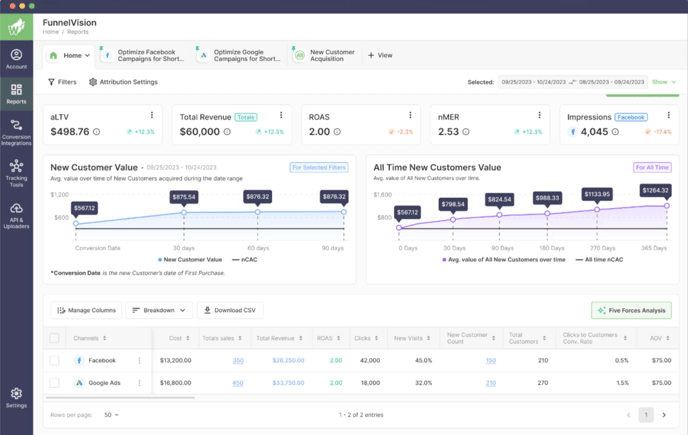
Task: Open the rows per page dropdown
Action: [x=110, y=415]
